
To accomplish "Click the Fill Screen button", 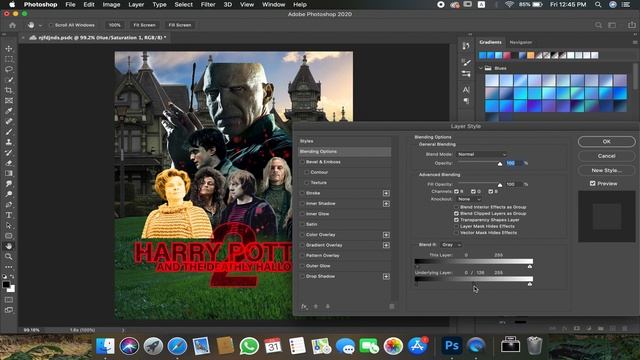I will click(180, 25).
